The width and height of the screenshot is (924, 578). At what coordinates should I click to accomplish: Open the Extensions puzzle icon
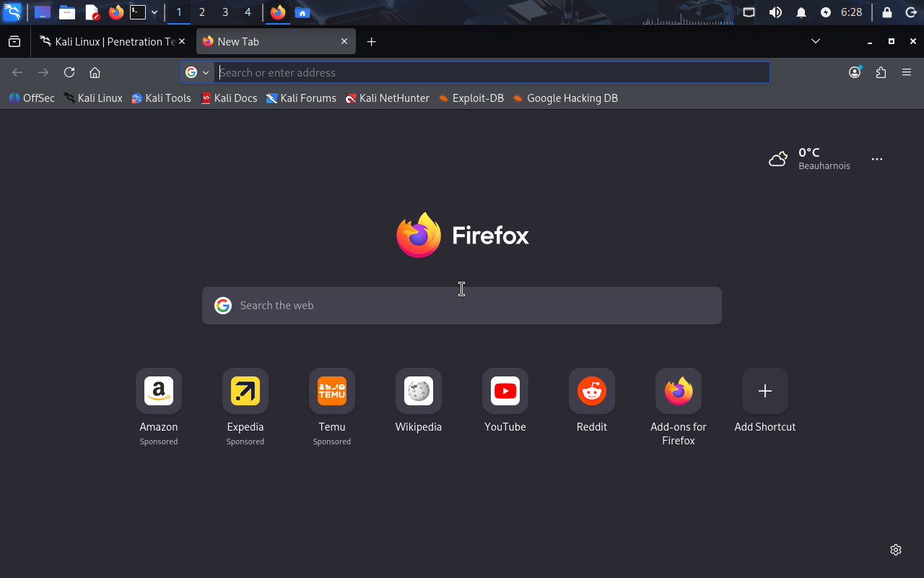pos(881,72)
